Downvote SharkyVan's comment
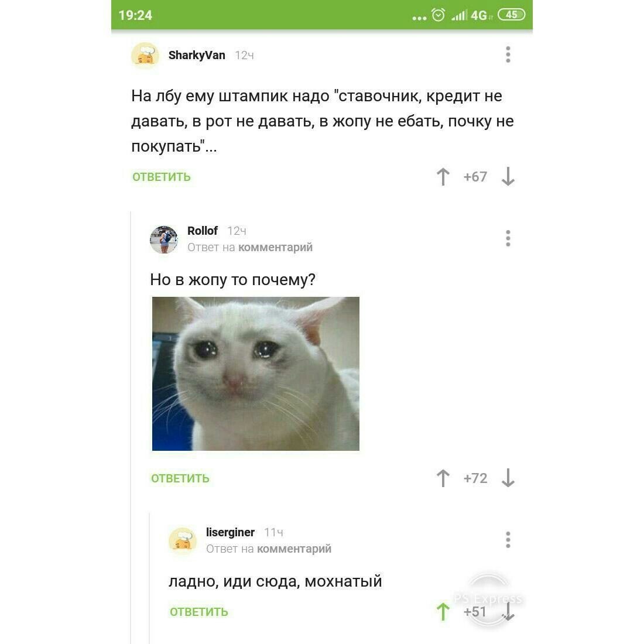644x644 pixels. 508,177
